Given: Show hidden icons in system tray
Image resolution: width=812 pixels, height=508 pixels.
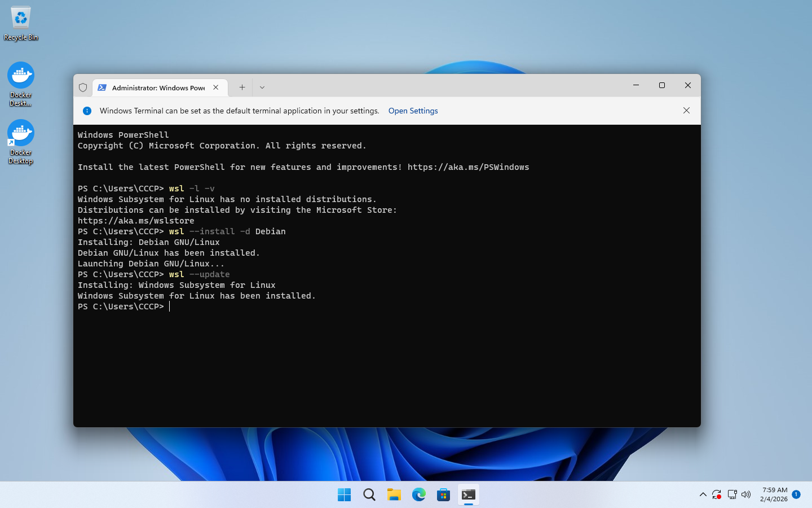Looking at the screenshot, I should (x=703, y=494).
